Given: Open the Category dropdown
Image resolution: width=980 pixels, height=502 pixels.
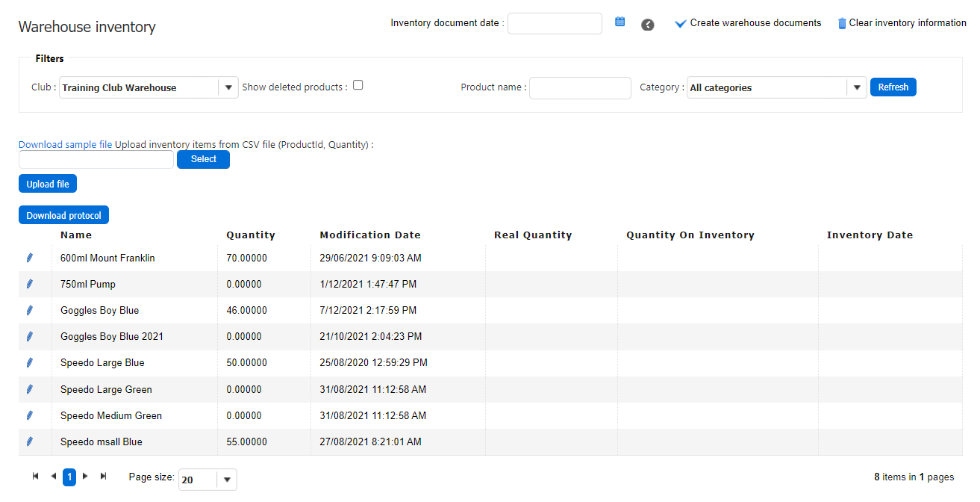Looking at the screenshot, I should (857, 87).
